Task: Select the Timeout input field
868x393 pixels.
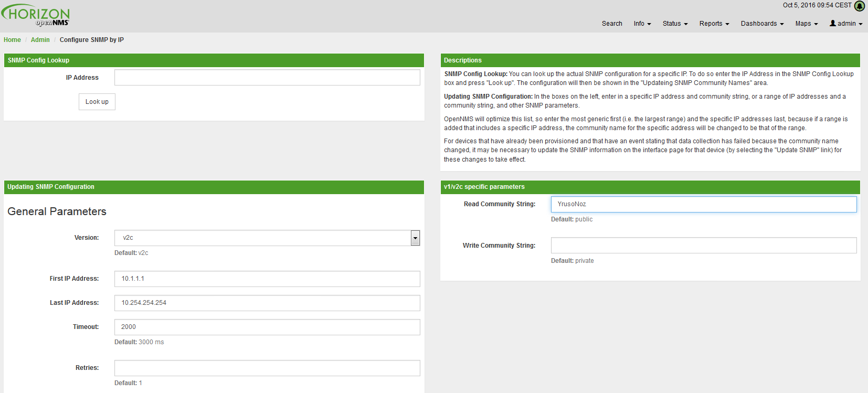Action: coord(267,327)
